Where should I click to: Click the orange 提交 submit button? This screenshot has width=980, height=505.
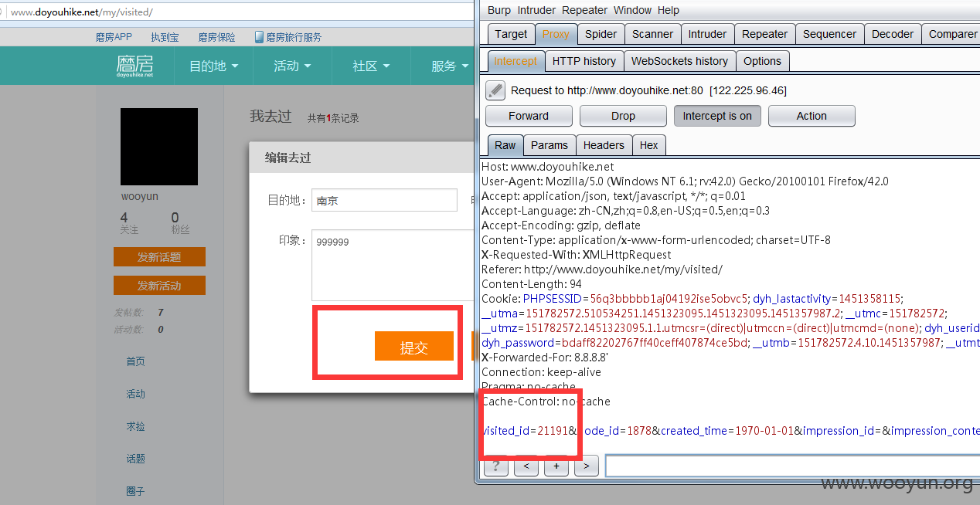tap(413, 347)
